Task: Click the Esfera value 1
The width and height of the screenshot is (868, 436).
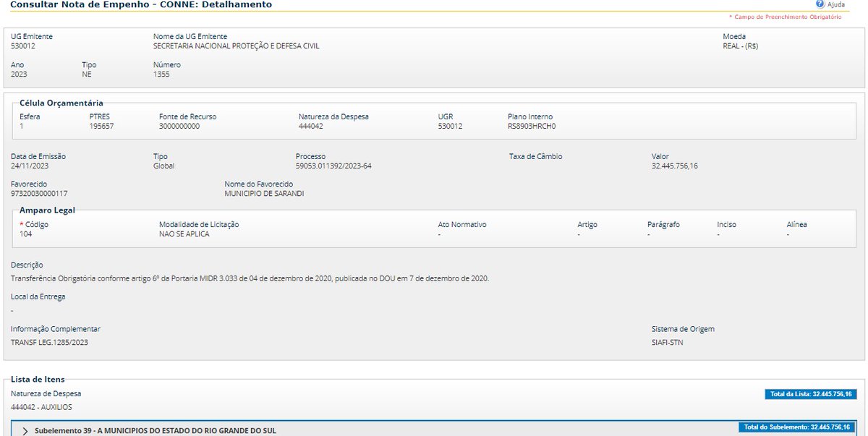Action: click(x=22, y=127)
